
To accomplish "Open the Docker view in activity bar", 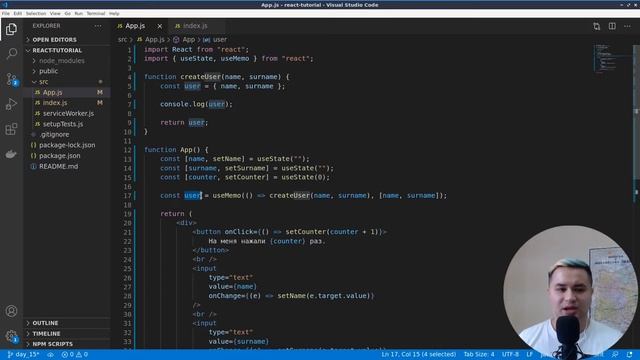I will pyautogui.click(x=11, y=154).
